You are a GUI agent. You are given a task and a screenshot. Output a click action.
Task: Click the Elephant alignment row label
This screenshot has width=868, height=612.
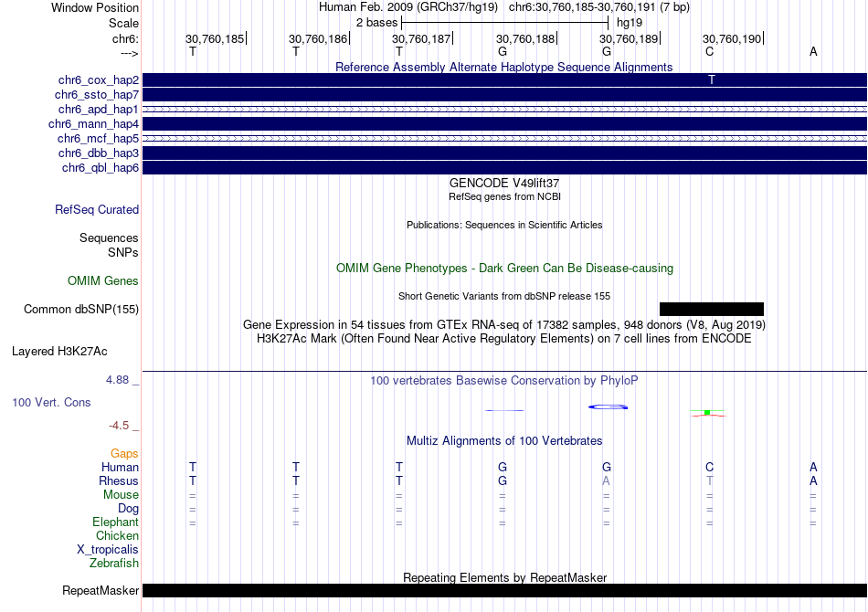coord(116,522)
